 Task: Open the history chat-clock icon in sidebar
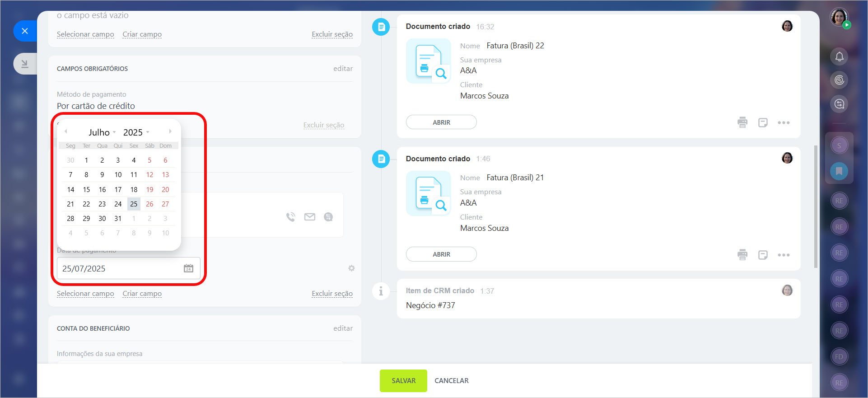[x=839, y=104]
